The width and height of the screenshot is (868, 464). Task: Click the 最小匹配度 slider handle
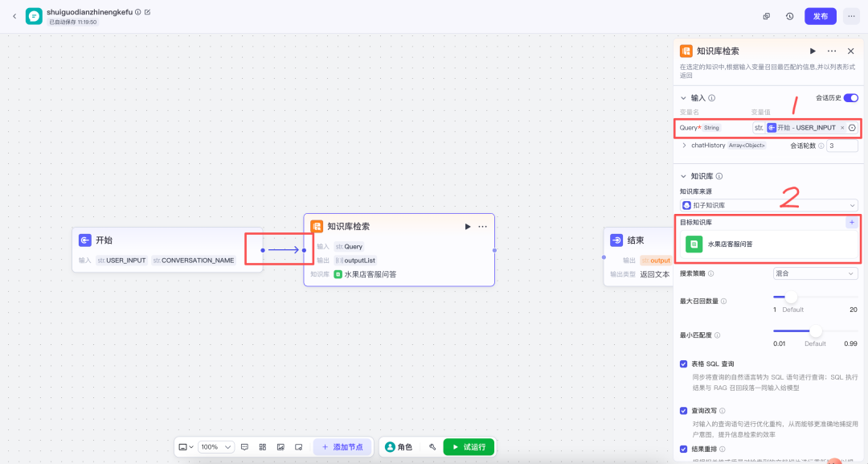[x=816, y=331]
